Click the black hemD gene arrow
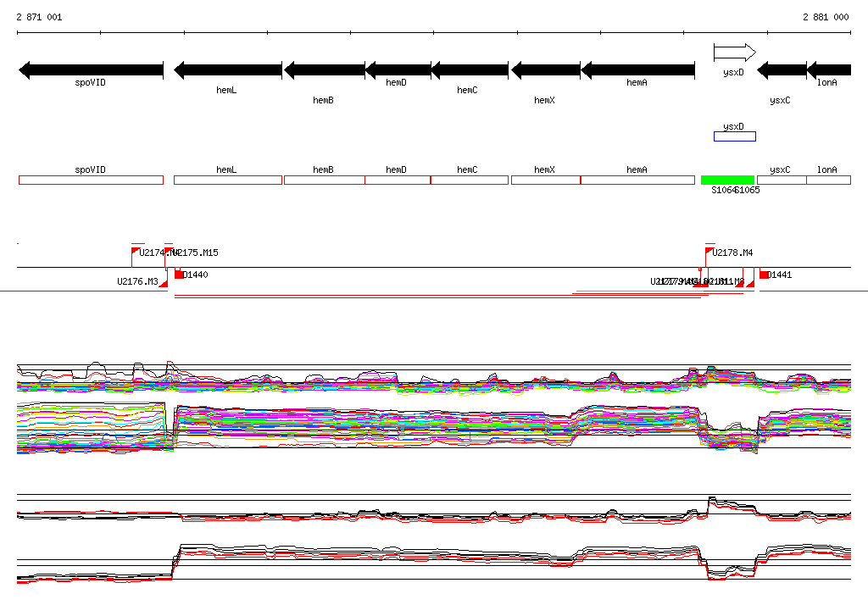The width and height of the screenshot is (868, 605). pos(398,69)
